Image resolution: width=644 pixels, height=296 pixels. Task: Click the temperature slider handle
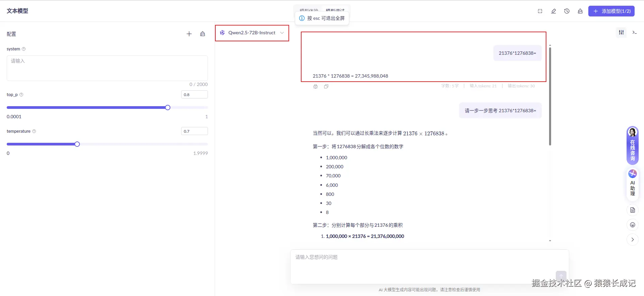pos(77,144)
